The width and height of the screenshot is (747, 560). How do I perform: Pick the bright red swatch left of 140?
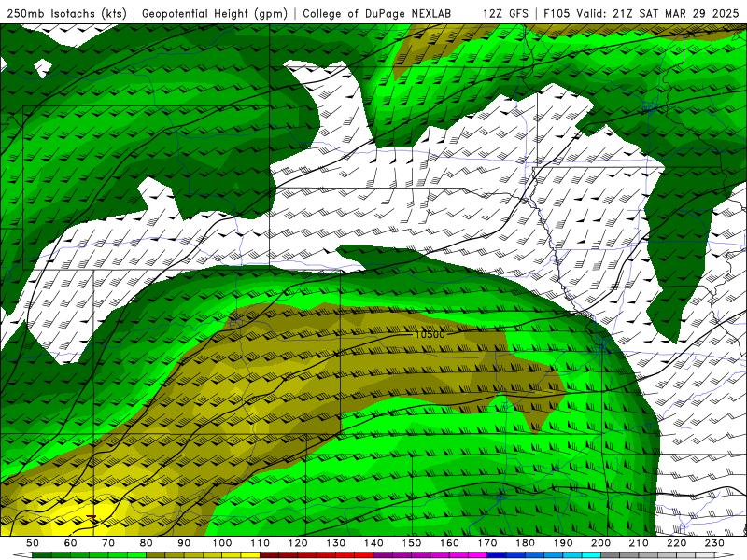pyautogui.click(x=364, y=555)
